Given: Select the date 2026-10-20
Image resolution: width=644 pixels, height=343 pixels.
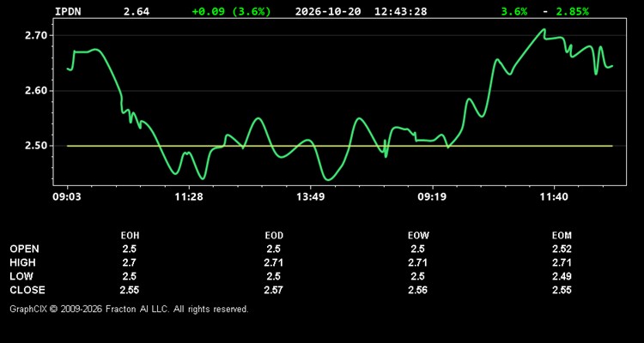Looking at the screenshot, I should [x=328, y=11].
